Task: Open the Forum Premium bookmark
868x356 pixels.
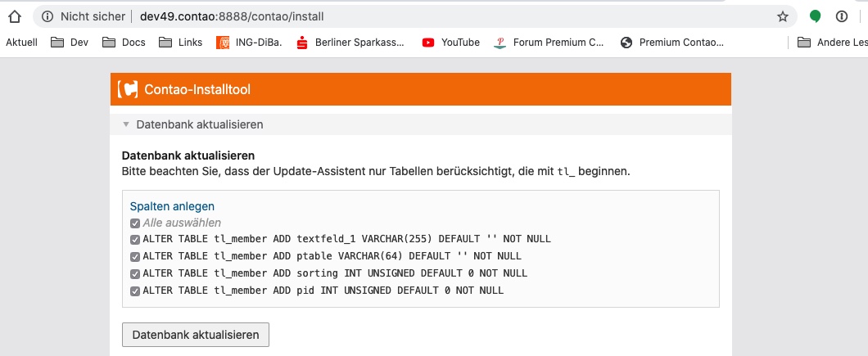Action: pos(549,43)
